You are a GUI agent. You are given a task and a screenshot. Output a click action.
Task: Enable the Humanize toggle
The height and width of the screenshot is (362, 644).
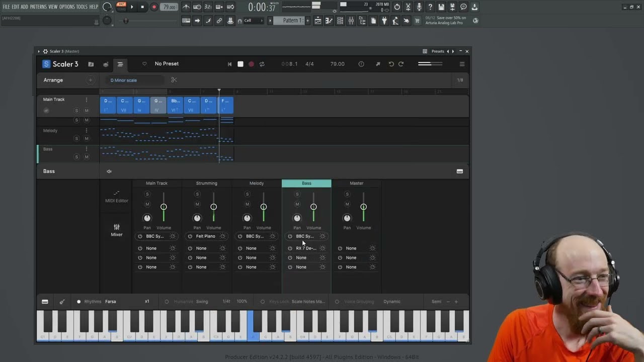tap(167, 302)
